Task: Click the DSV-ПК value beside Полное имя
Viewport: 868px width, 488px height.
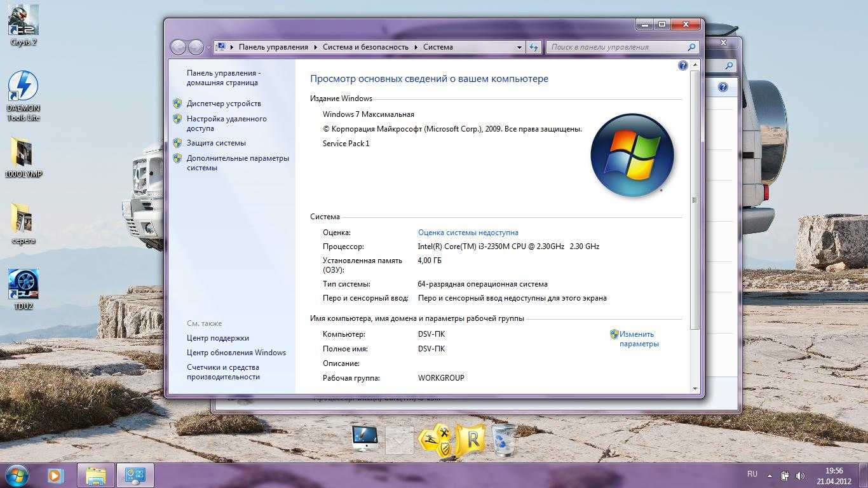Action: (x=431, y=349)
